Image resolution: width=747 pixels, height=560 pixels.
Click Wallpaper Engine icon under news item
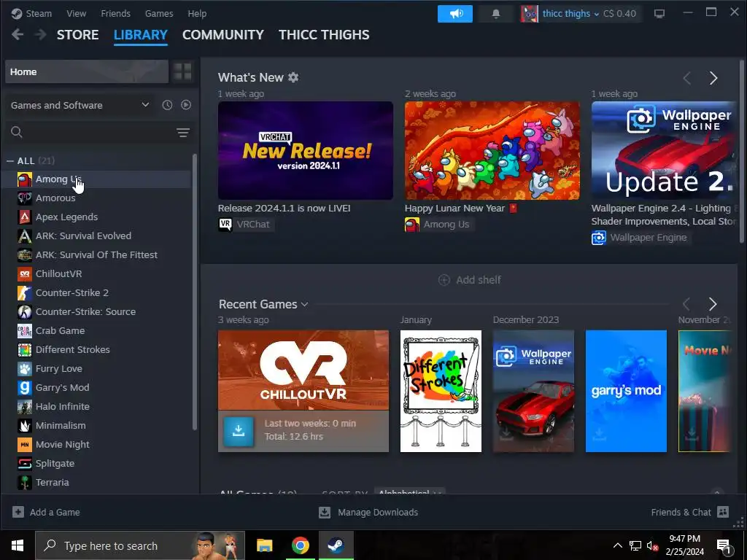click(x=599, y=238)
